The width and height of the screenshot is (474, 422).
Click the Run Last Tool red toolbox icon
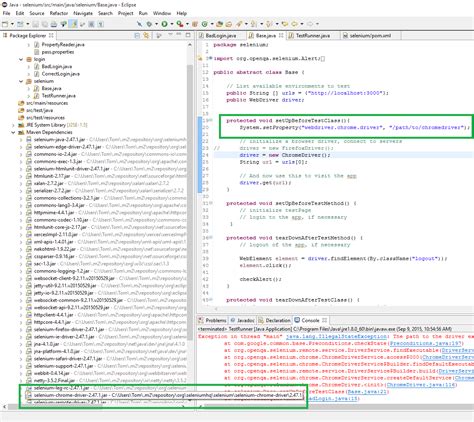pos(180,24)
